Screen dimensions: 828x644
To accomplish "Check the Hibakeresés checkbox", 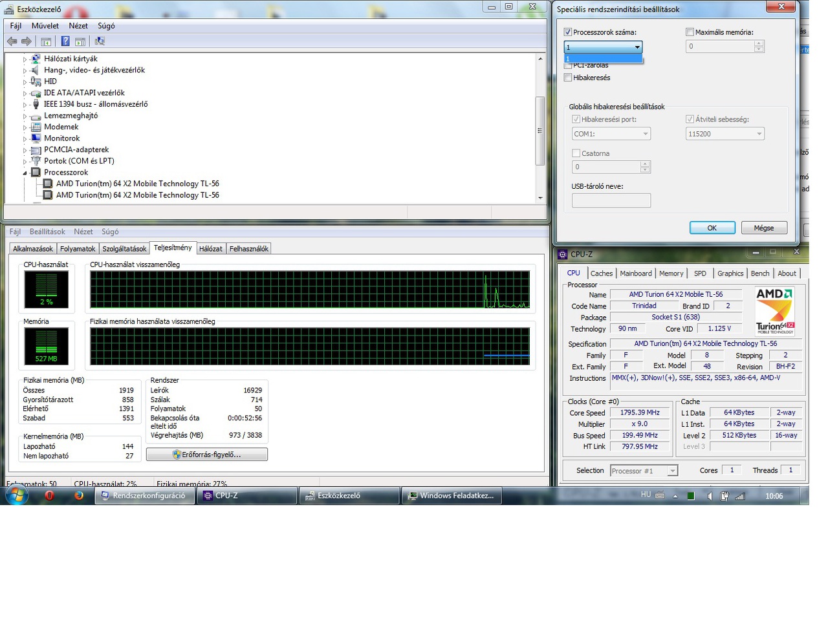I will [x=568, y=78].
